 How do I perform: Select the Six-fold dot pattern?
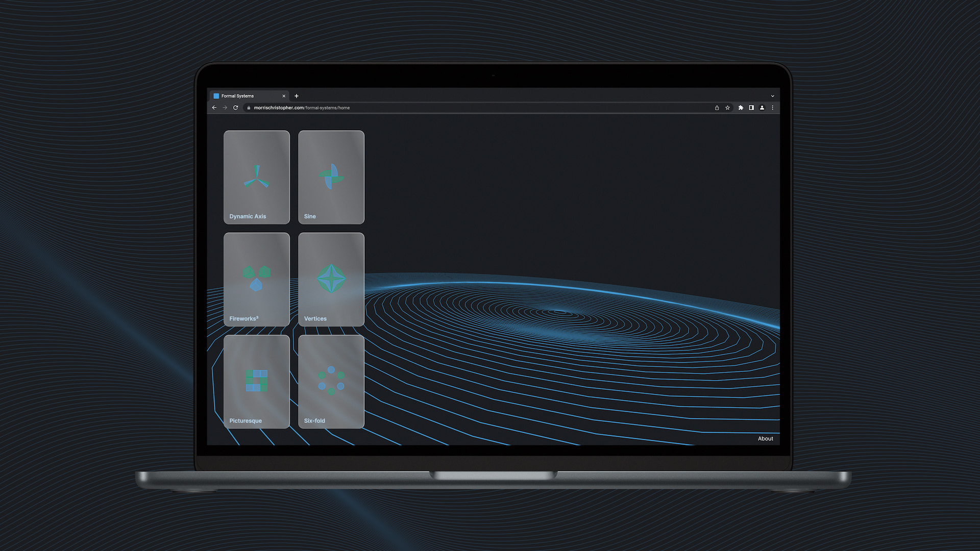[331, 381]
